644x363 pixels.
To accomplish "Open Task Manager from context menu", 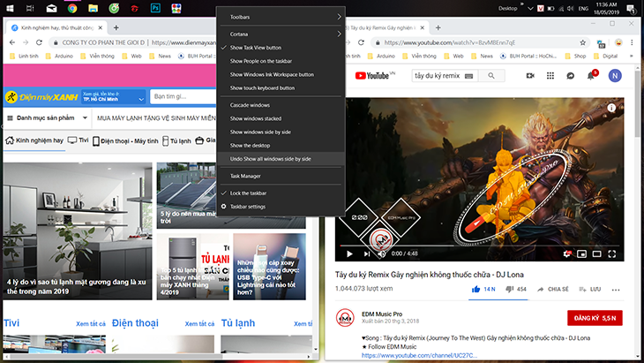I will tap(281, 176).
